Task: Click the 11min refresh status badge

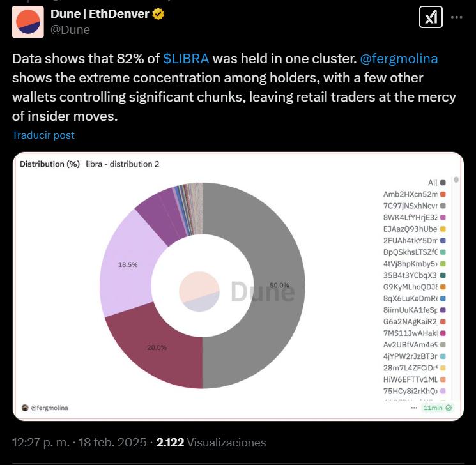Action: click(x=438, y=407)
